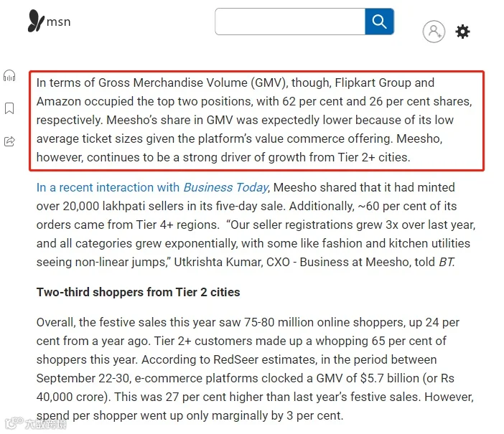This screenshot has height=434, width=504.
Task: Click the blue magnifier search button
Action: [379, 22]
